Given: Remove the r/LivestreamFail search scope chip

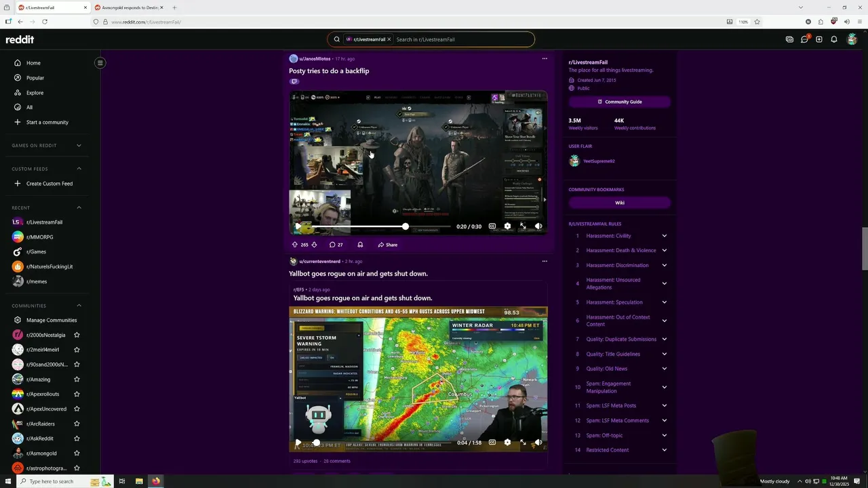Looking at the screenshot, I should (389, 39).
